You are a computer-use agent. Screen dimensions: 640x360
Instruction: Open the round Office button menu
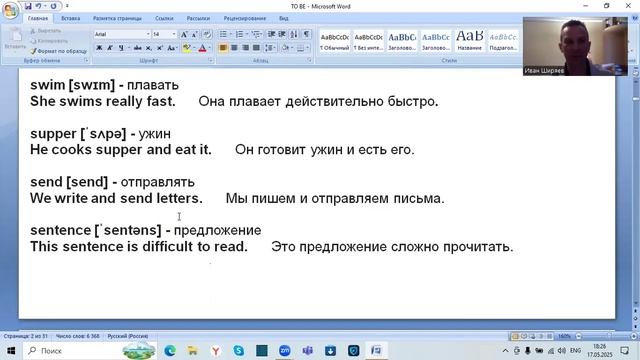10,11
